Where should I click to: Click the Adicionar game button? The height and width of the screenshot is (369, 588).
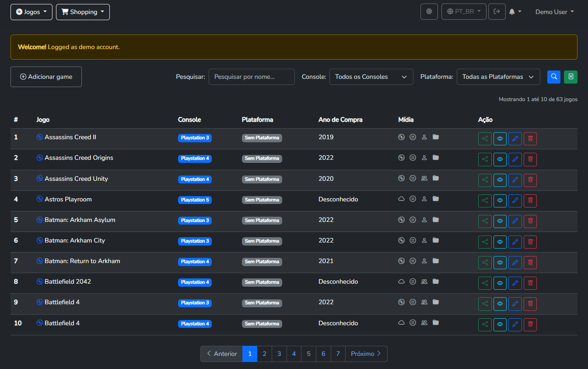pos(46,77)
